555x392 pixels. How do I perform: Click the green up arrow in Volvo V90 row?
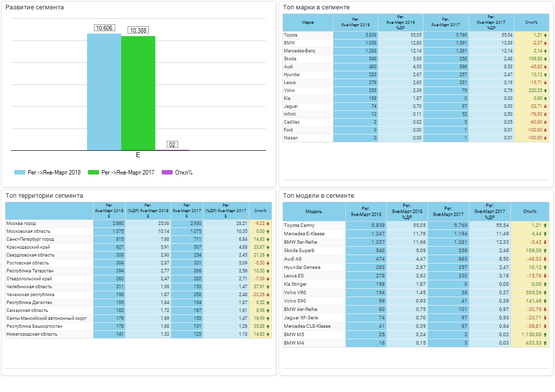click(545, 293)
